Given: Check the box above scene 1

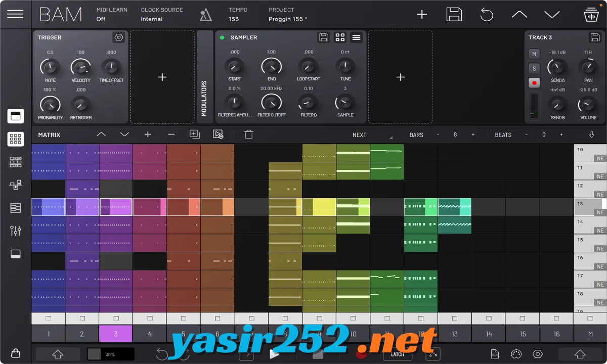Looking at the screenshot, I should pyautogui.click(x=48, y=318).
